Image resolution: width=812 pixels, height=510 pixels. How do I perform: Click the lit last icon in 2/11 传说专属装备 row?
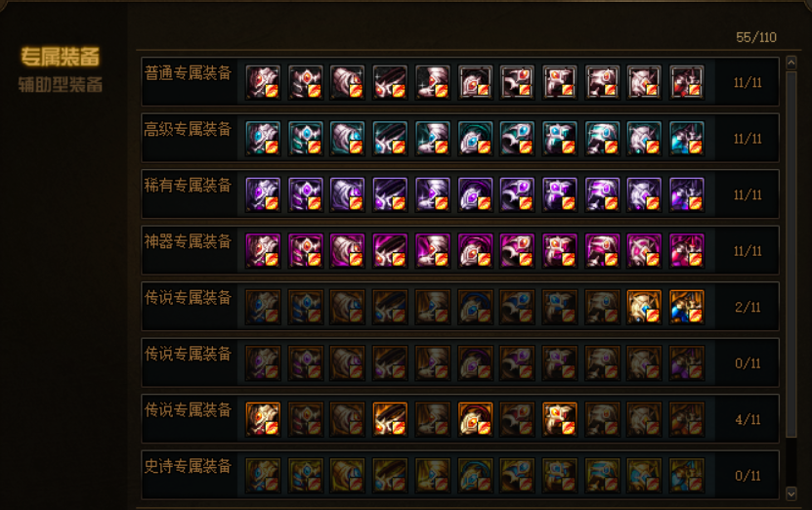[x=687, y=307]
